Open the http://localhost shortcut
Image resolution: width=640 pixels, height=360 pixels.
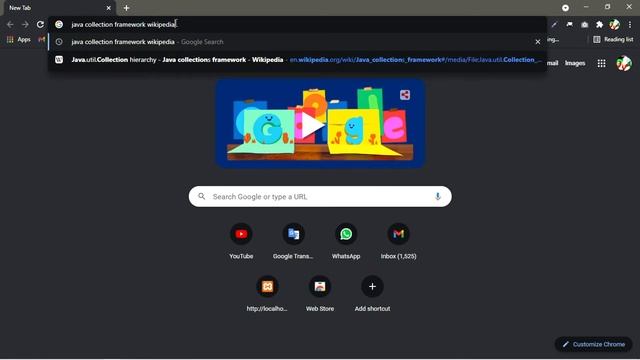point(267,293)
